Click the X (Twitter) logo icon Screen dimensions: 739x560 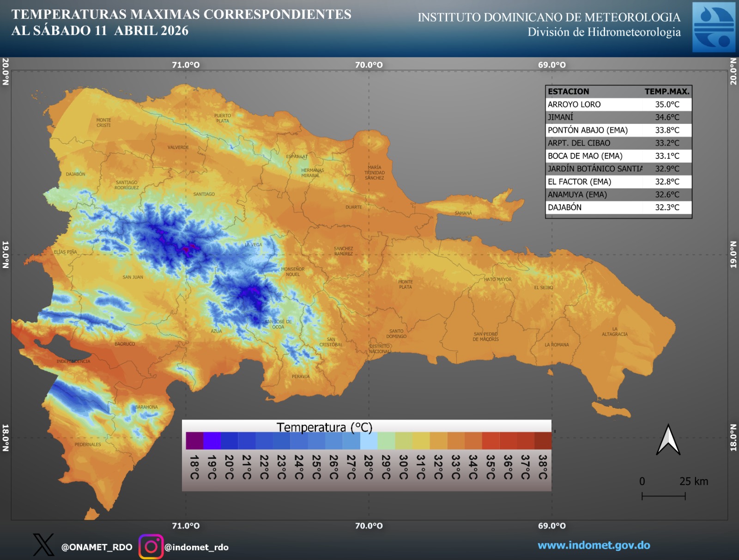tap(43, 545)
